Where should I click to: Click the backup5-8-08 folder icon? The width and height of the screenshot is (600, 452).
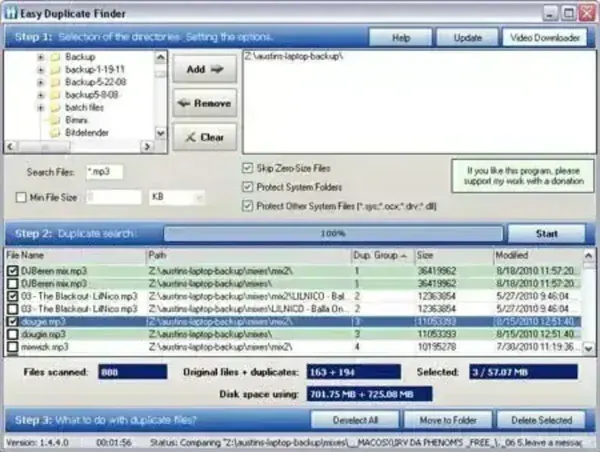(55, 95)
